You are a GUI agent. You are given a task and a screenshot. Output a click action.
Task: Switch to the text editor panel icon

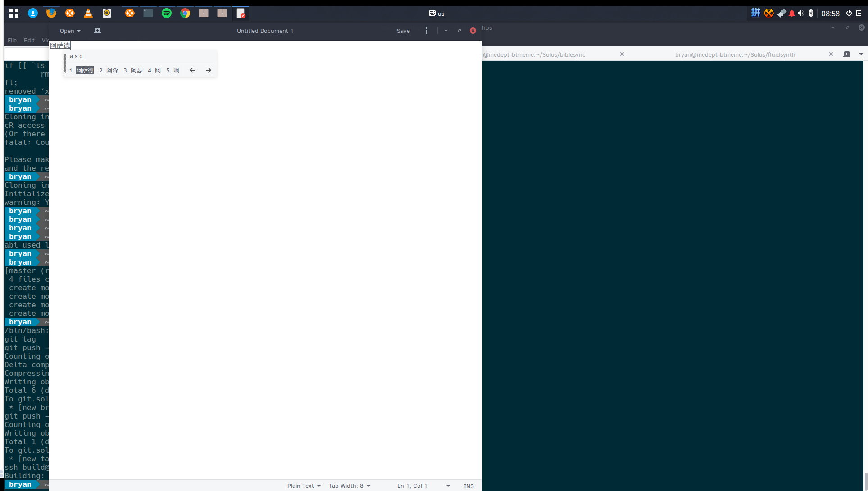[241, 13]
